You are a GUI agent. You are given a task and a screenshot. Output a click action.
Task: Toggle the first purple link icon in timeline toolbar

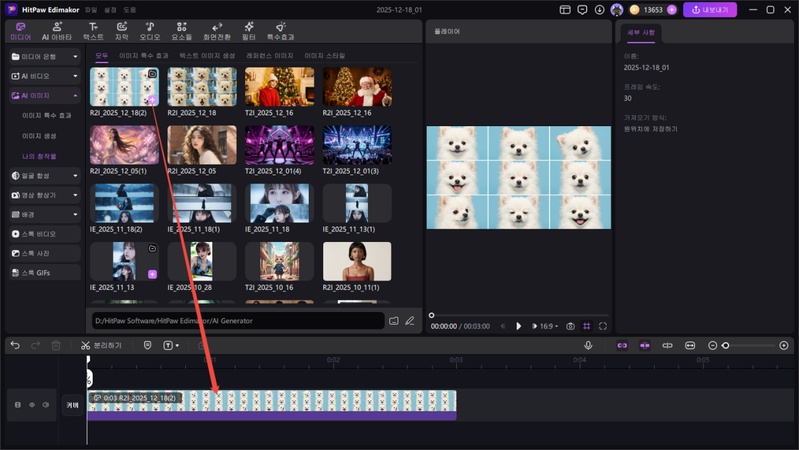click(622, 346)
